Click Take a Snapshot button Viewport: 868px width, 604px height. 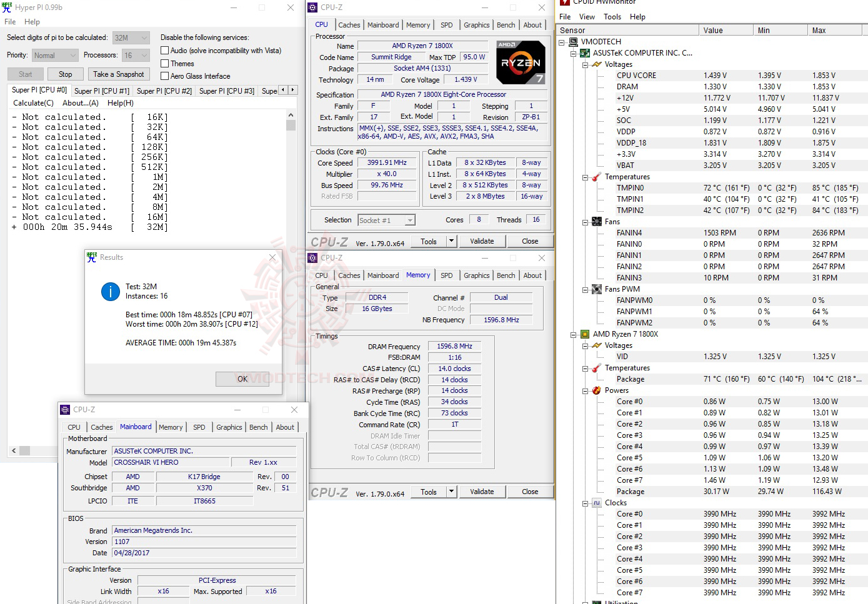tap(119, 74)
